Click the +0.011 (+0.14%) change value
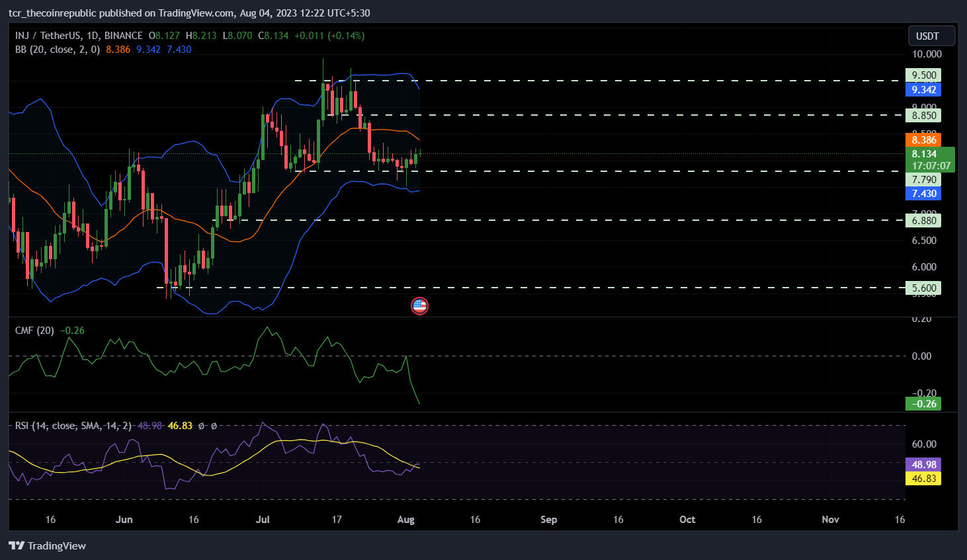 click(329, 36)
